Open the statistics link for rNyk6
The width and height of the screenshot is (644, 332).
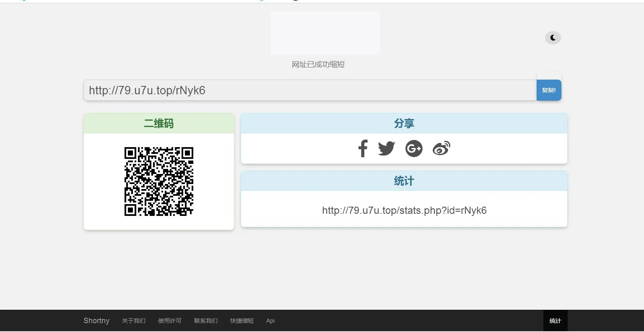[404, 210]
